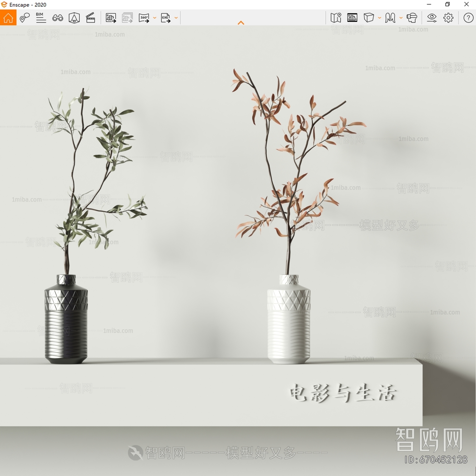
Task: Enable the VR headset mode
Action: click(x=412, y=18)
